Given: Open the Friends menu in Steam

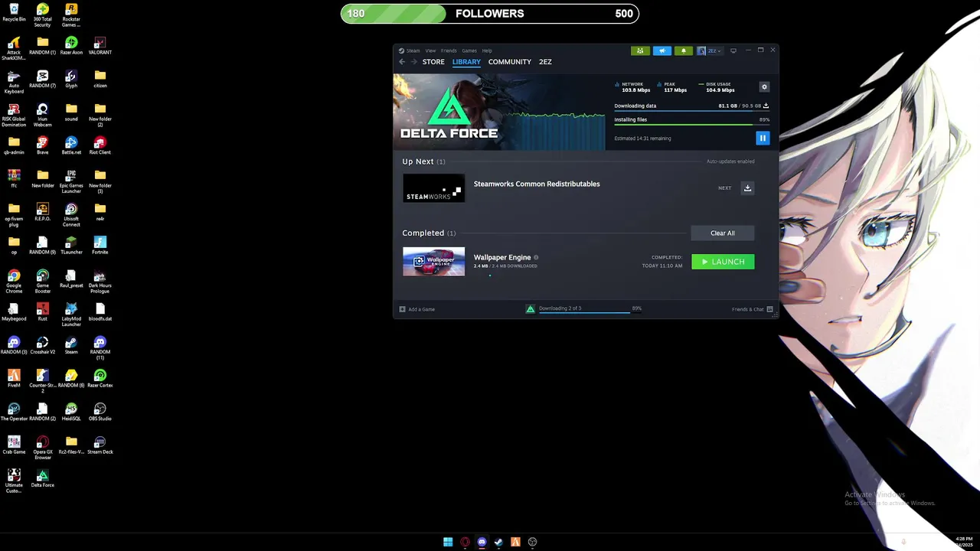Looking at the screenshot, I should 449,51.
